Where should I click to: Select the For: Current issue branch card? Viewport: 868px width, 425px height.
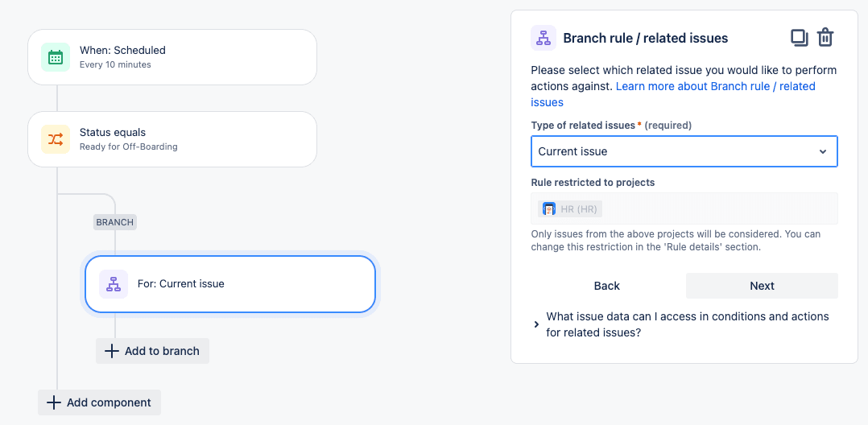230,284
